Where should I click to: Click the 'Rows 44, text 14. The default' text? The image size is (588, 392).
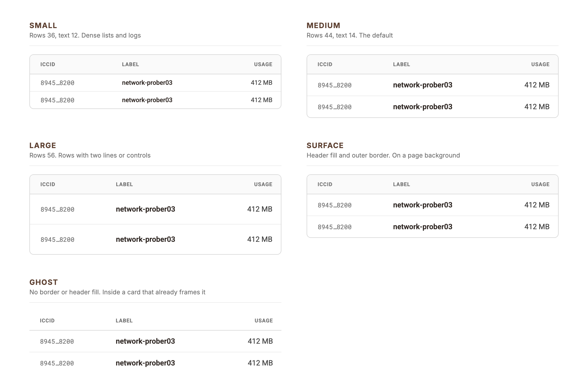(x=350, y=35)
